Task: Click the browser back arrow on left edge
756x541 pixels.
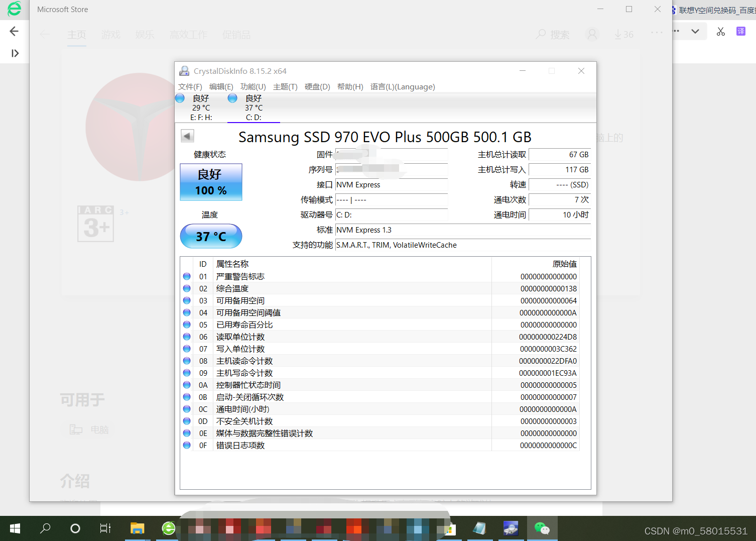Action: (14, 31)
